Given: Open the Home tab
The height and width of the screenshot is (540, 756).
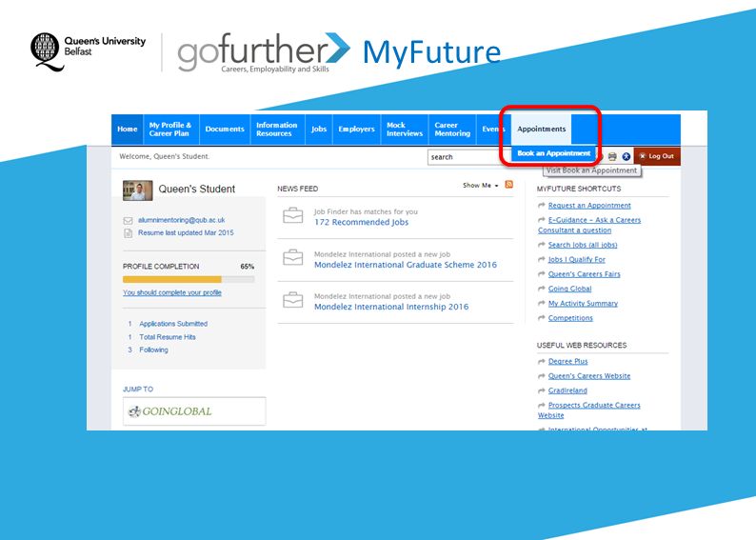Looking at the screenshot, I should (128, 130).
